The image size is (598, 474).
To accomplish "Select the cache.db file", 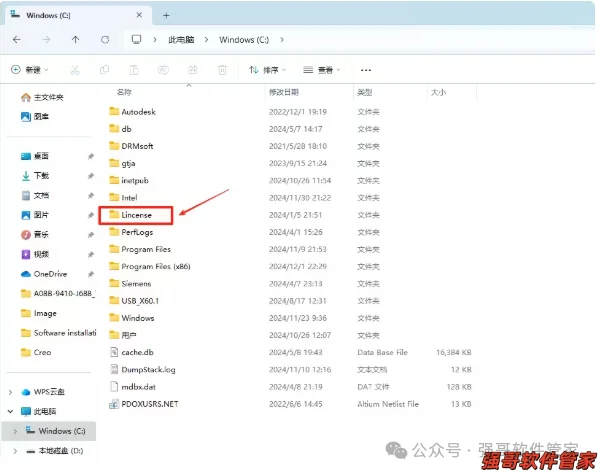I will click(x=132, y=352).
